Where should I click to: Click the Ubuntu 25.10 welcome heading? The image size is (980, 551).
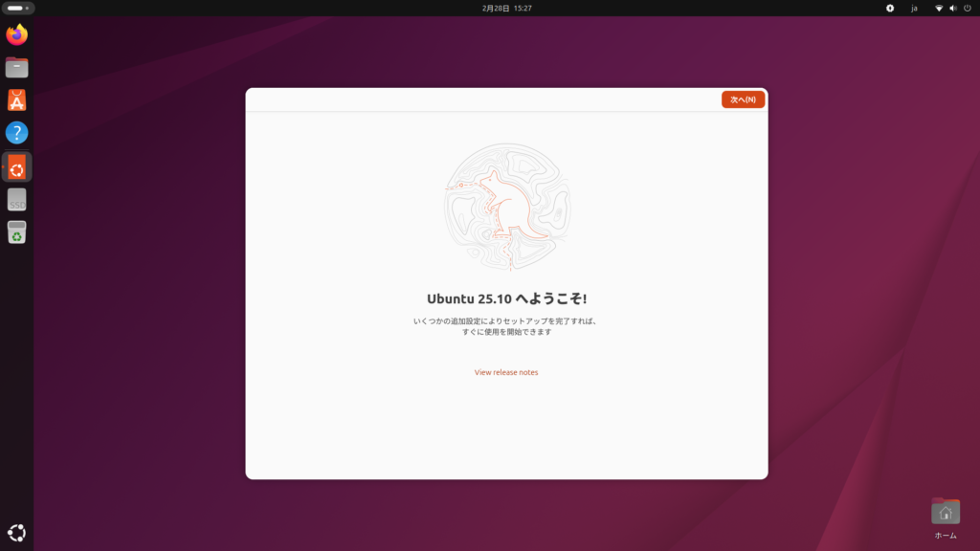[506, 298]
